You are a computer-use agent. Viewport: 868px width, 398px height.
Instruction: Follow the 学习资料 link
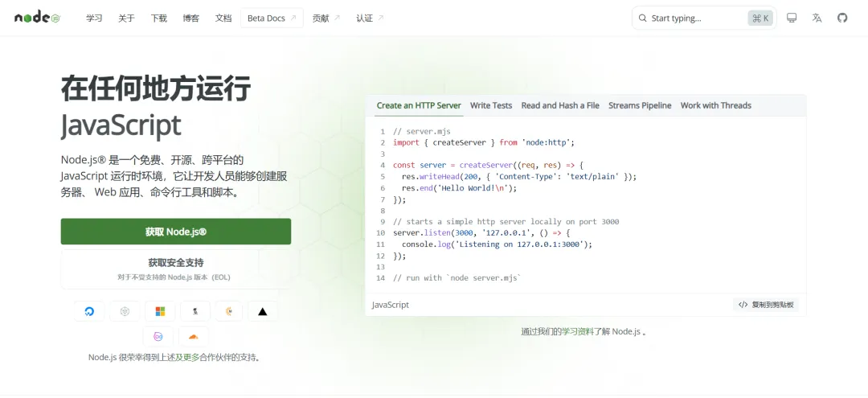click(x=578, y=331)
